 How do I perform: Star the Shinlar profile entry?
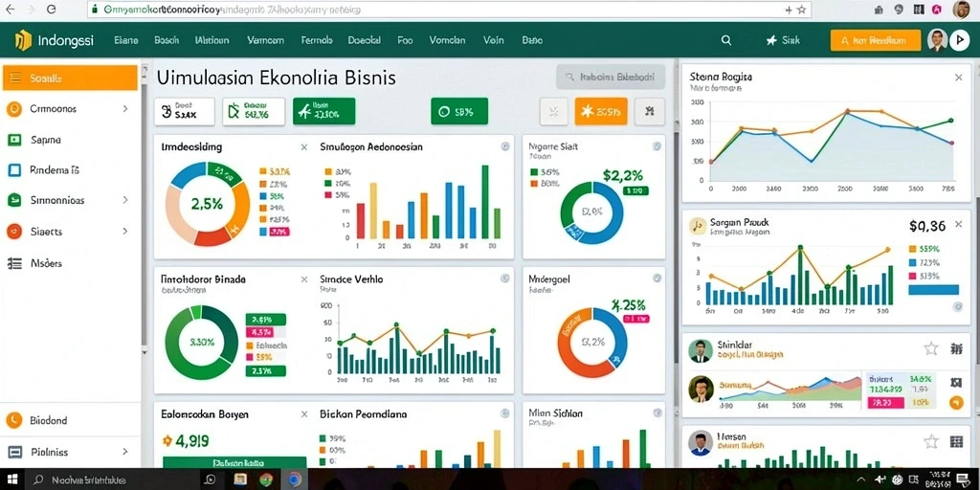click(931, 348)
